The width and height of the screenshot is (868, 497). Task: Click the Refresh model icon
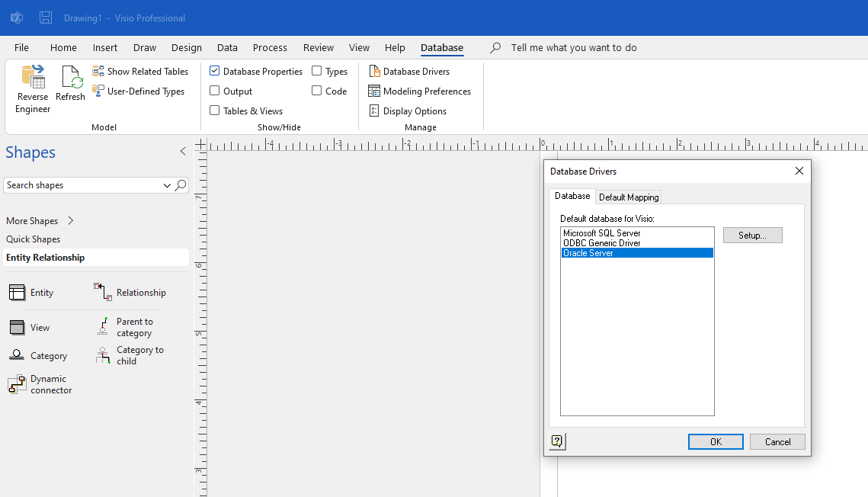71,76
